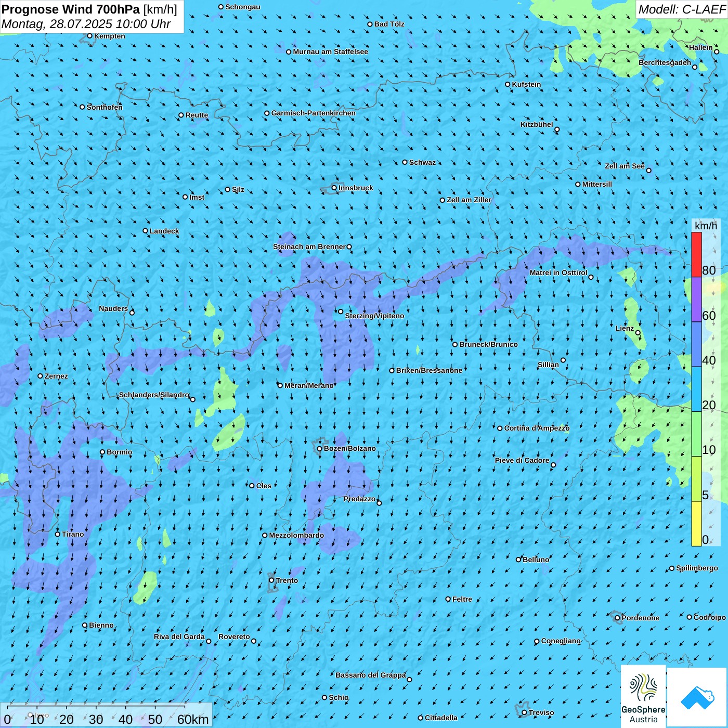Click the 'Sillian' label

point(548,365)
